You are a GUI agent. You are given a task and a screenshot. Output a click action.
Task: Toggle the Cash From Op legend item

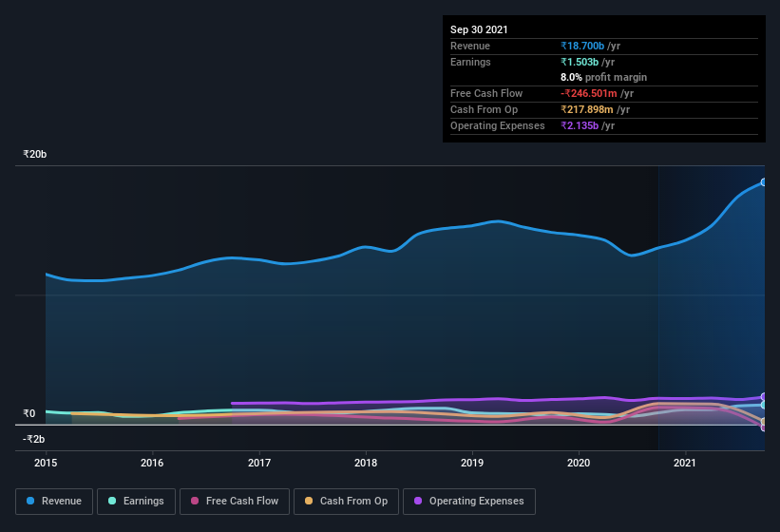(346, 502)
